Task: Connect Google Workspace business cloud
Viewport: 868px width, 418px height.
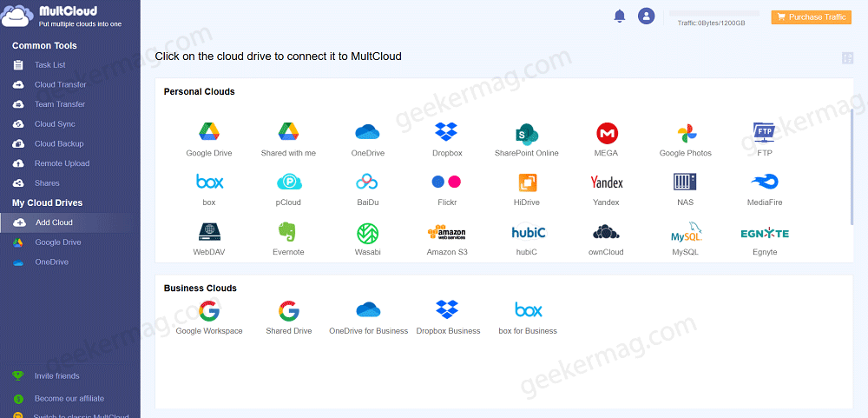Action: point(209,312)
